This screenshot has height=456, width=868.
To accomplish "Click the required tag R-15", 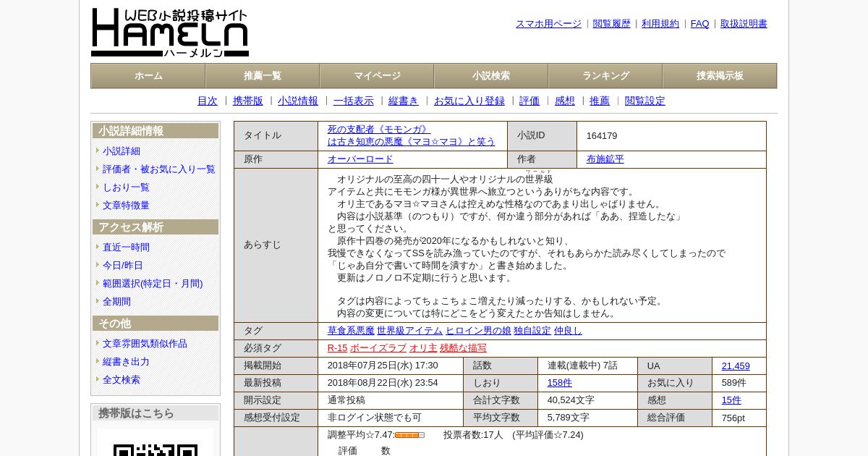I will 338,348.
